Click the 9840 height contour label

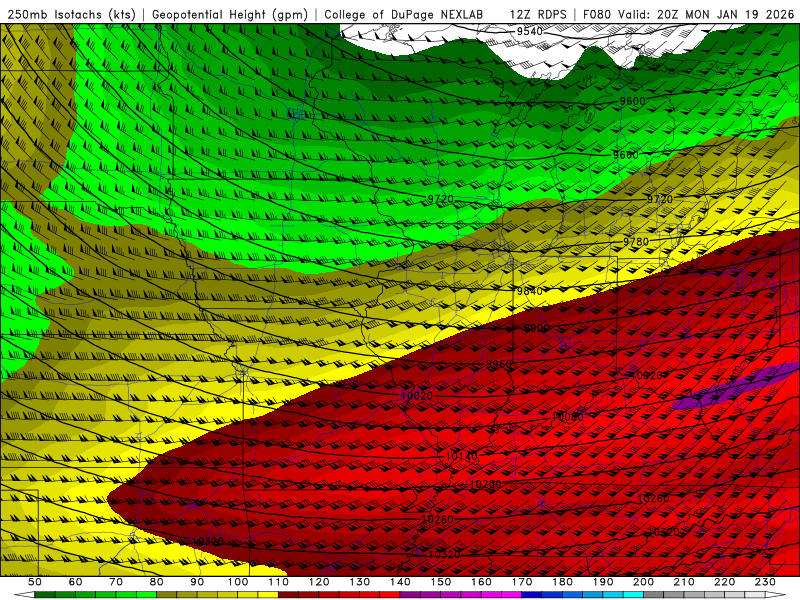pyautogui.click(x=530, y=291)
